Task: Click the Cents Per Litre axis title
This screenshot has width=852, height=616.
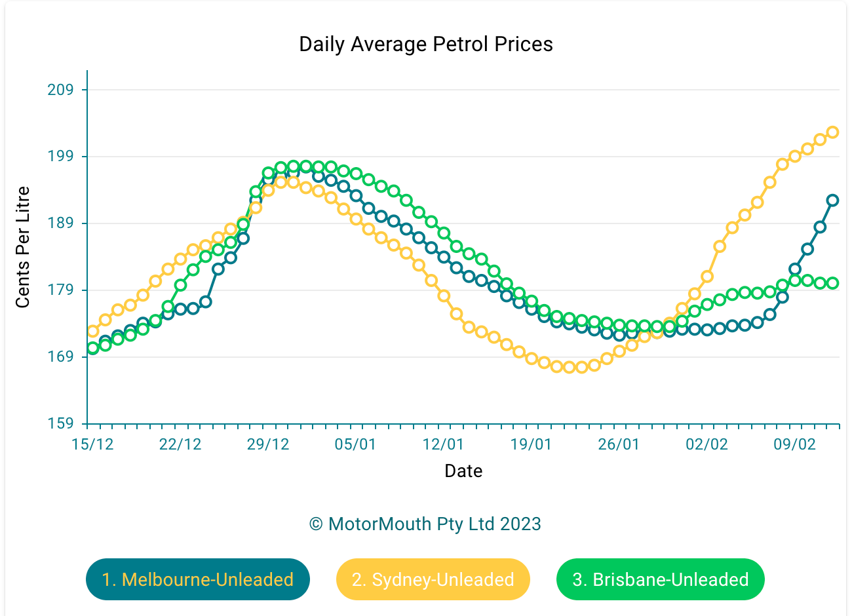Action: [23, 247]
